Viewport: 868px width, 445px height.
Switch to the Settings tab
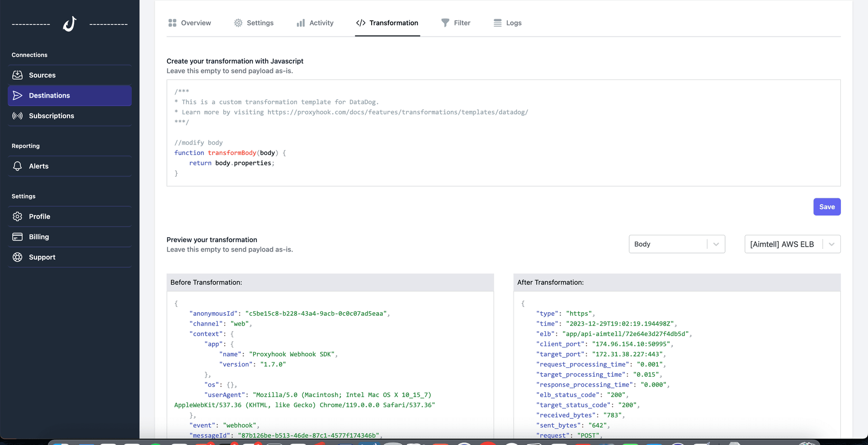tap(254, 23)
